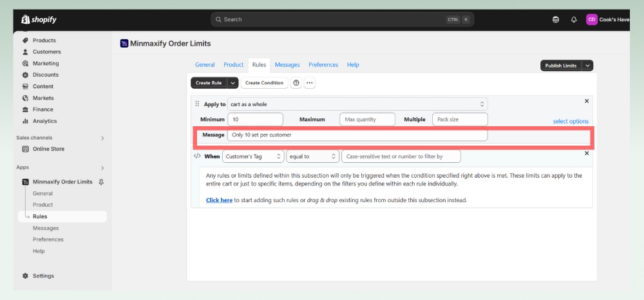This screenshot has height=300, width=644.
Task: Click the Analytics bar chart icon
Action: coord(25,121)
